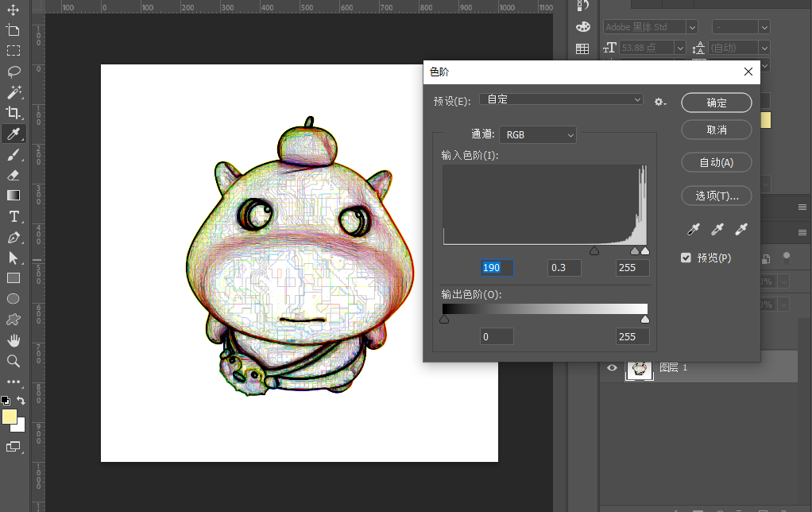Select the Crop tool
This screenshot has height=512, width=812.
14,113
